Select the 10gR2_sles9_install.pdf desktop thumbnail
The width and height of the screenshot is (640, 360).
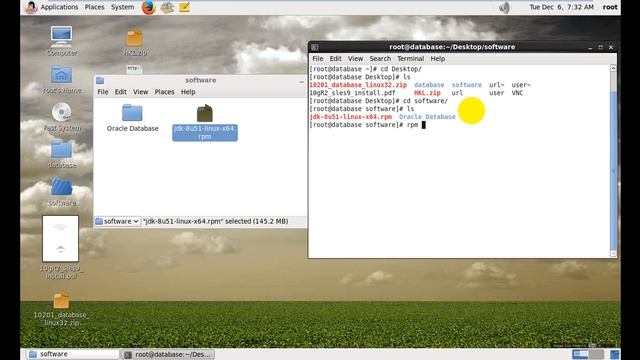point(61,247)
